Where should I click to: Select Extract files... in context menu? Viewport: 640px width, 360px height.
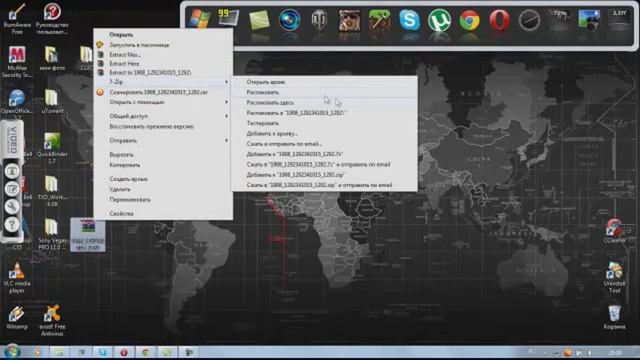(x=163, y=54)
